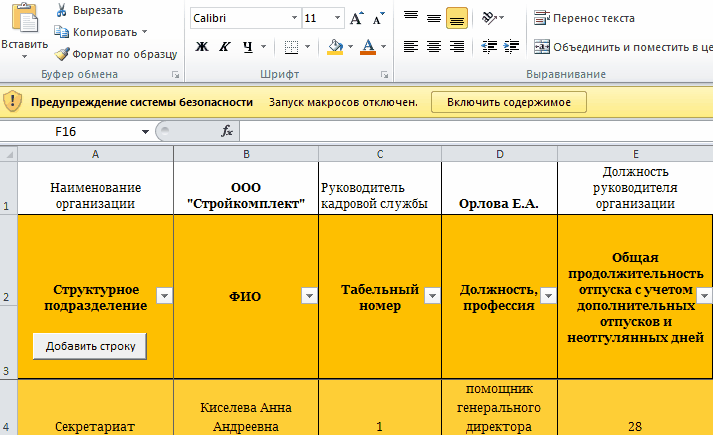The height and width of the screenshot is (435, 713).
Task: Select cell Киселева Анна Андреевна
Action: [x=246, y=407]
